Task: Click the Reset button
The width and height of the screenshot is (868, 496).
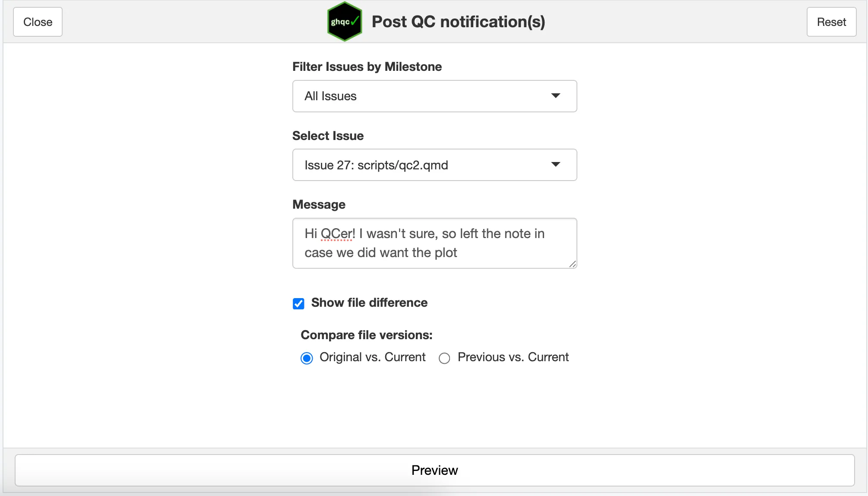Action: tap(831, 22)
